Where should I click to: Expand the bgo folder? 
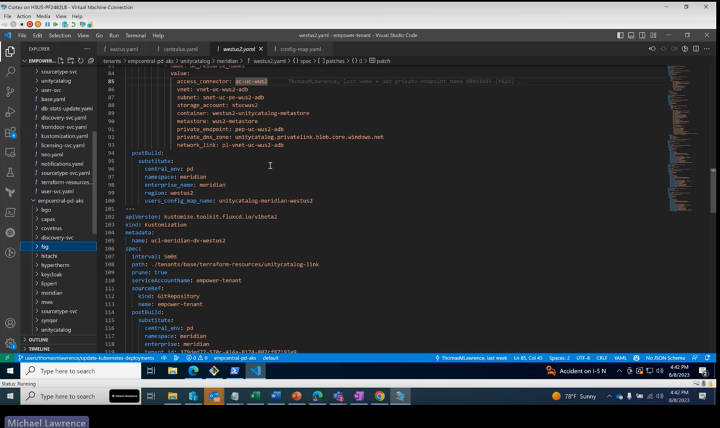pos(58,210)
